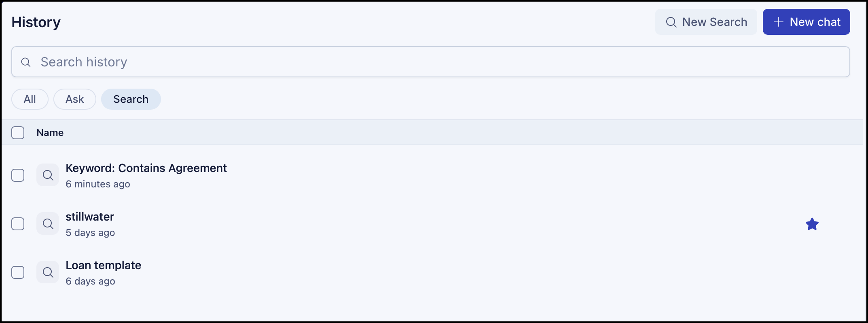Click the star icon on stillwater row
868x323 pixels.
click(812, 224)
